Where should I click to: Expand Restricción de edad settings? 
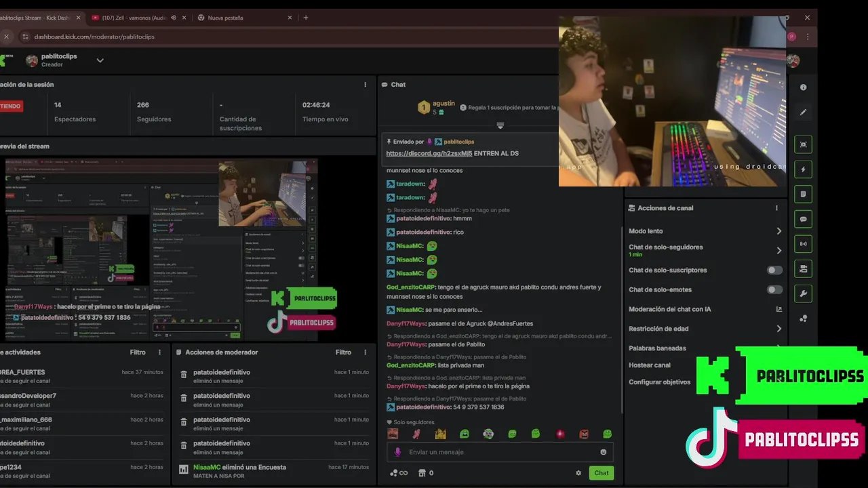(x=778, y=329)
